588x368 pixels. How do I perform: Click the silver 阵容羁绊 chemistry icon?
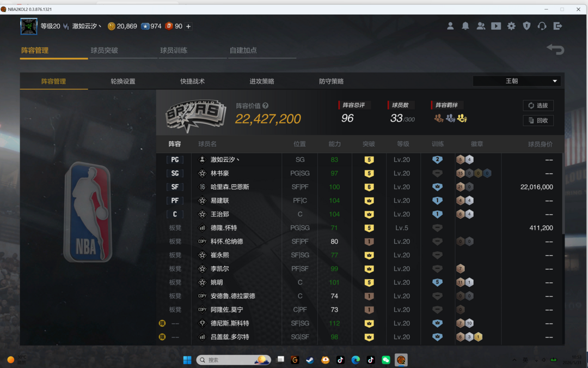pos(450,119)
